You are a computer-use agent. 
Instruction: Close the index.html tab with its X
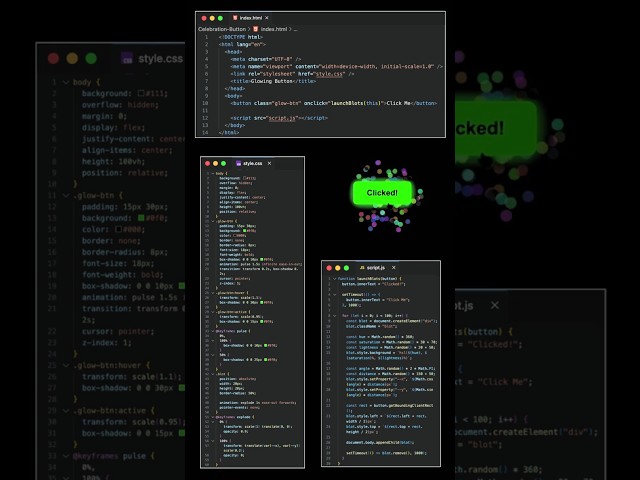tap(267, 18)
